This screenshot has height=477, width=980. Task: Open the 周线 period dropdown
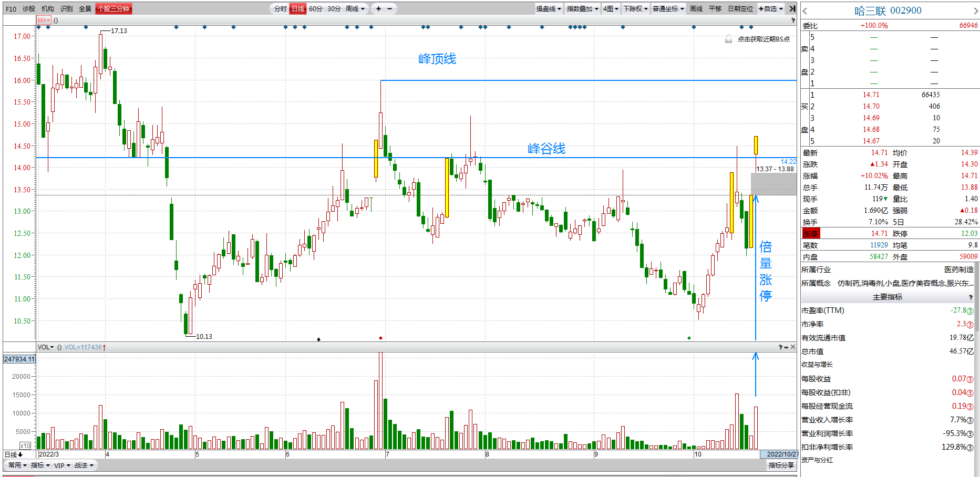click(x=355, y=9)
